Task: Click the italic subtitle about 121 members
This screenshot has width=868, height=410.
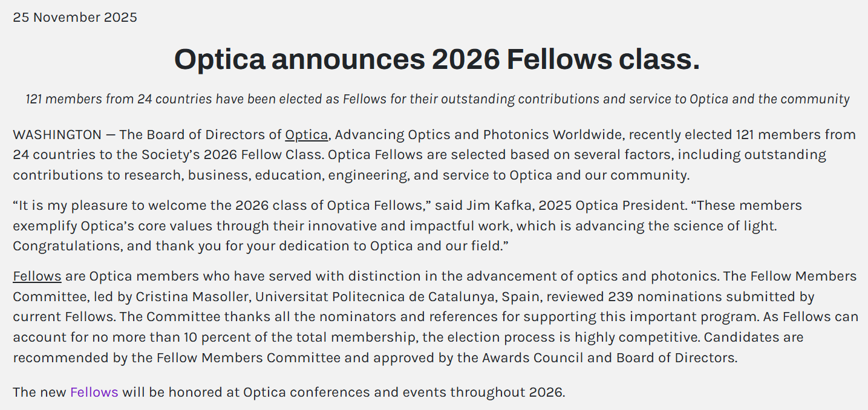Action: pyautogui.click(x=437, y=99)
